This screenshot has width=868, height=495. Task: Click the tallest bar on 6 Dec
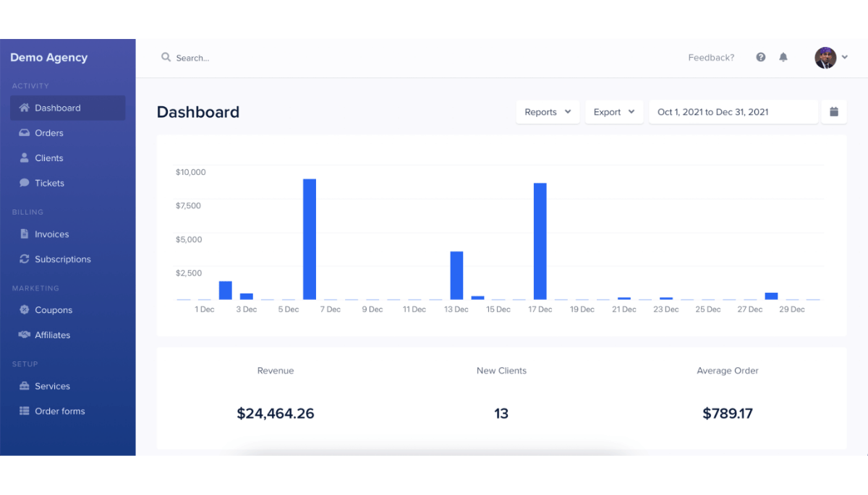click(310, 238)
